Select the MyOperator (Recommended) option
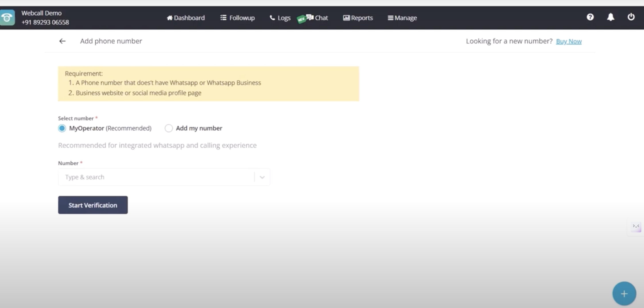The image size is (644, 308). pyautogui.click(x=62, y=128)
